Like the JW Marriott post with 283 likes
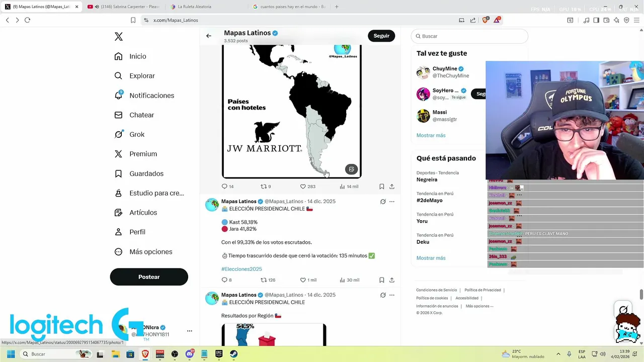The height and width of the screenshot is (362, 644). (x=307, y=187)
